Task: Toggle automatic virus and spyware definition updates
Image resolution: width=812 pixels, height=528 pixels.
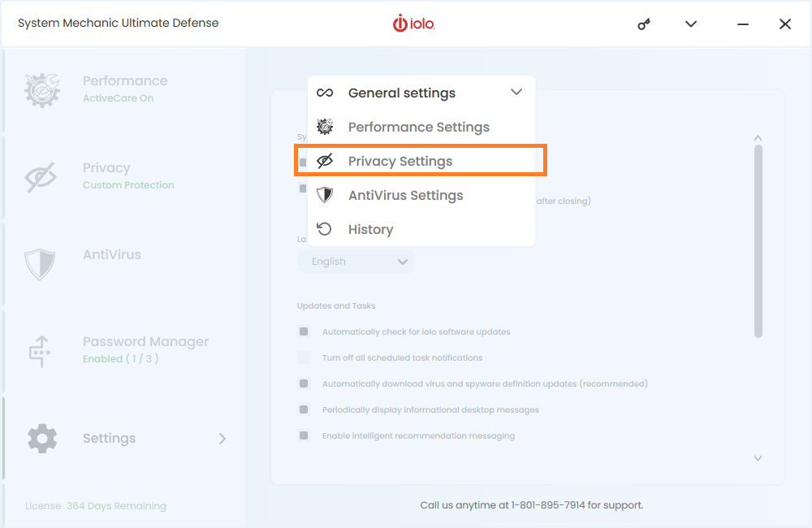Action: click(304, 383)
